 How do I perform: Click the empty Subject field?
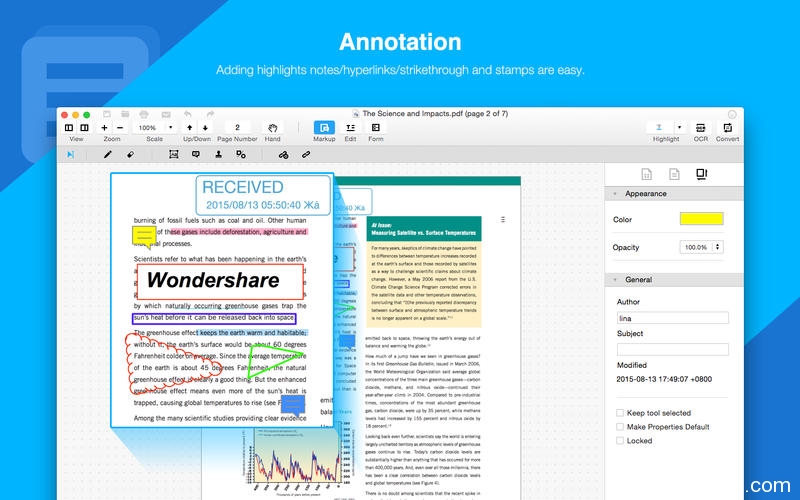point(672,349)
